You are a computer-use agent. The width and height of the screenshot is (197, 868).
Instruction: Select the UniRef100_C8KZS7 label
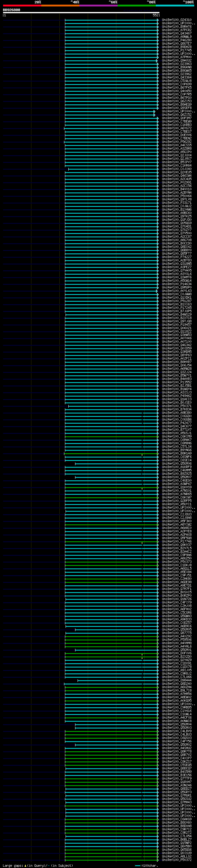click(x=177, y=761)
